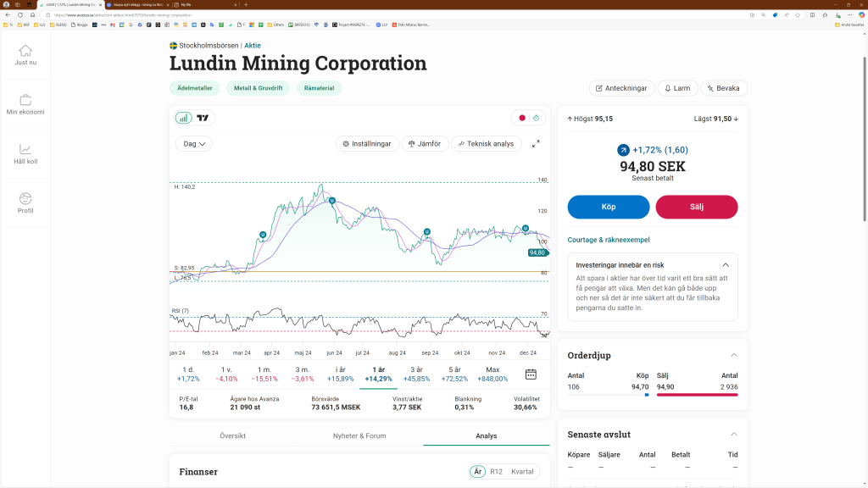Choose R12 in the Finanser period switch
The image size is (868, 488).
[496, 472]
